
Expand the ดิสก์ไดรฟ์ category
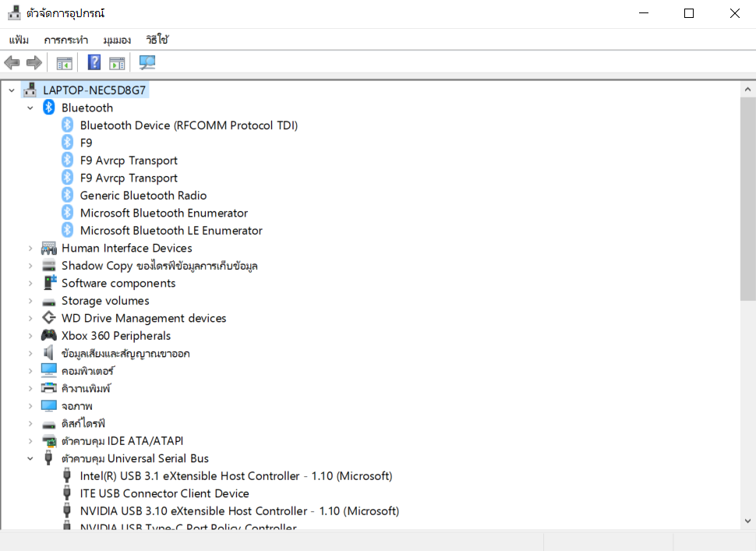(30, 423)
